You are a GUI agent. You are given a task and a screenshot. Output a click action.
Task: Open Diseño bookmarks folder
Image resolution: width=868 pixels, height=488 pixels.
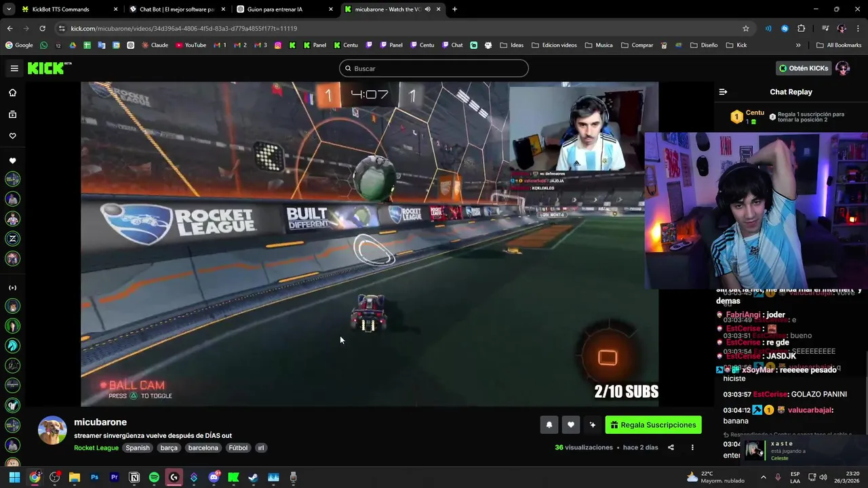[x=704, y=45]
